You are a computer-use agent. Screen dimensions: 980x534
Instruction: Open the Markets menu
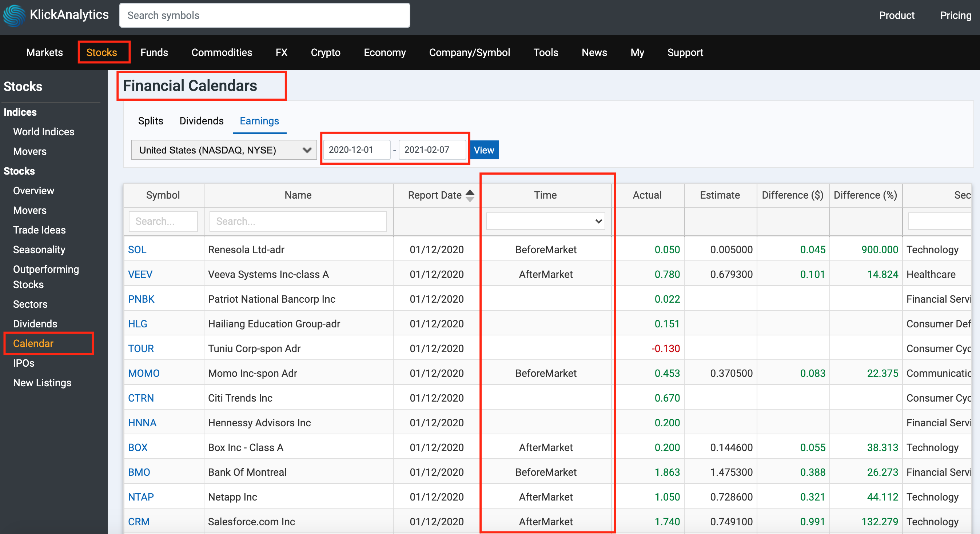coord(44,52)
